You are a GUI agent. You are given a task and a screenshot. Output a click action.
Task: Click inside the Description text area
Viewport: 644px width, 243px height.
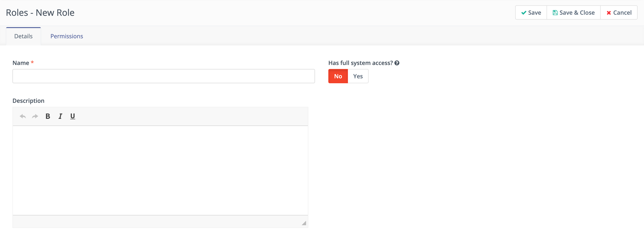pos(160,170)
